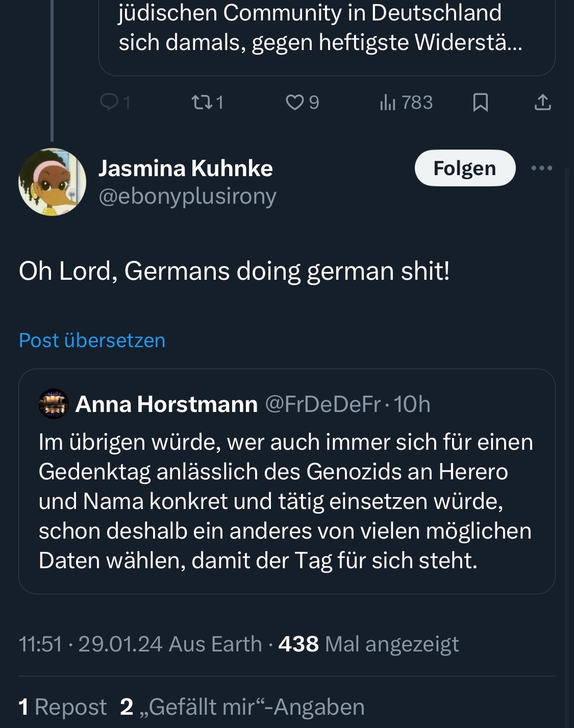Tap the 11:51 · 29.01.24 timestamp
Viewport: 574px width, 728px height.
pyautogui.click(x=90, y=644)
